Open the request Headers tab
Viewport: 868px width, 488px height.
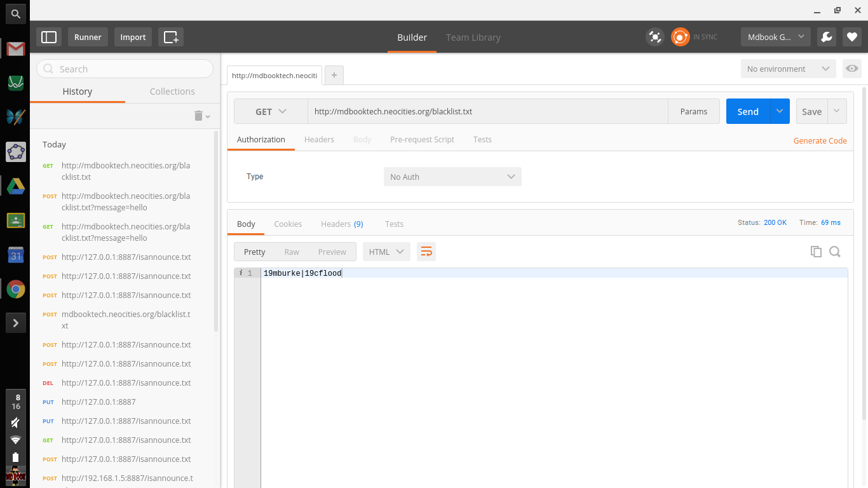pyautogui.click(x=319, y=139)
